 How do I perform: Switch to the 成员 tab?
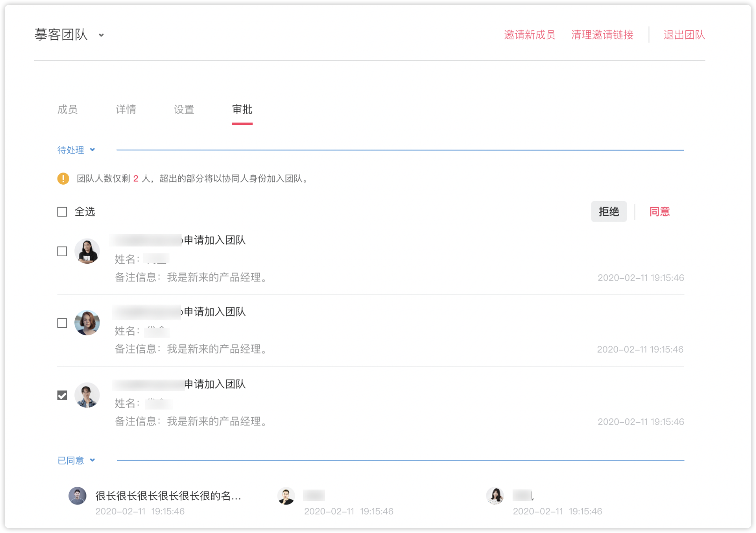tap(67, 109)
